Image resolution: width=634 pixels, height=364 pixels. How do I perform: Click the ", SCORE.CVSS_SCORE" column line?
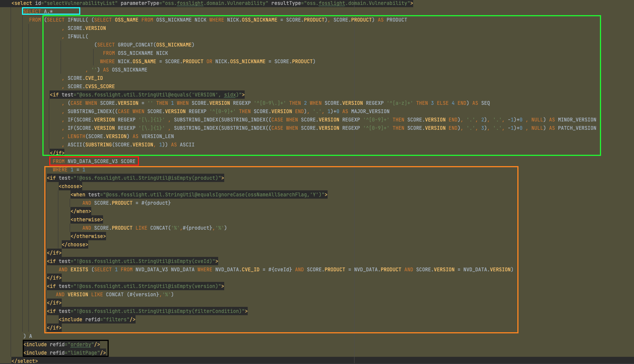[88, 86]
